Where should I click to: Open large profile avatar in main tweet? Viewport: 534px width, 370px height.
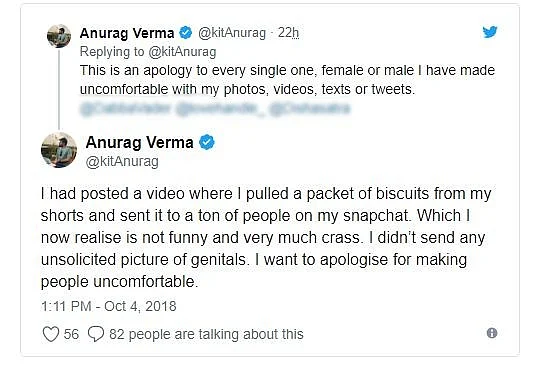pos(59,150)
